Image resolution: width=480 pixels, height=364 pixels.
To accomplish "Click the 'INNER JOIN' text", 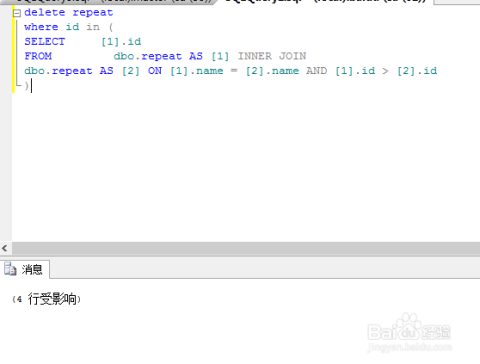I will 272,56.
